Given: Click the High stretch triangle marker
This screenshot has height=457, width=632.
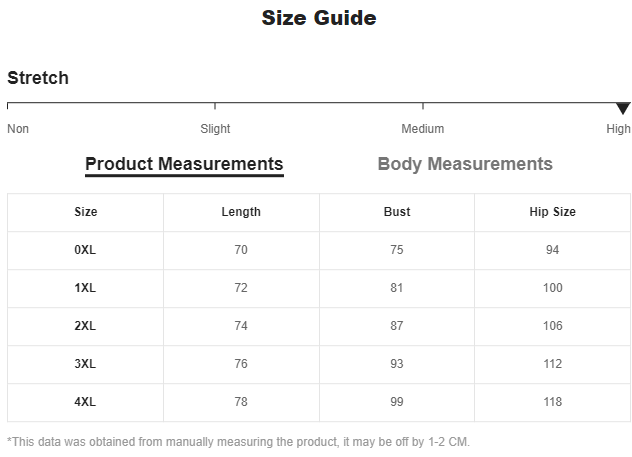Looking at the screenshot, I should tap(623, 108).
